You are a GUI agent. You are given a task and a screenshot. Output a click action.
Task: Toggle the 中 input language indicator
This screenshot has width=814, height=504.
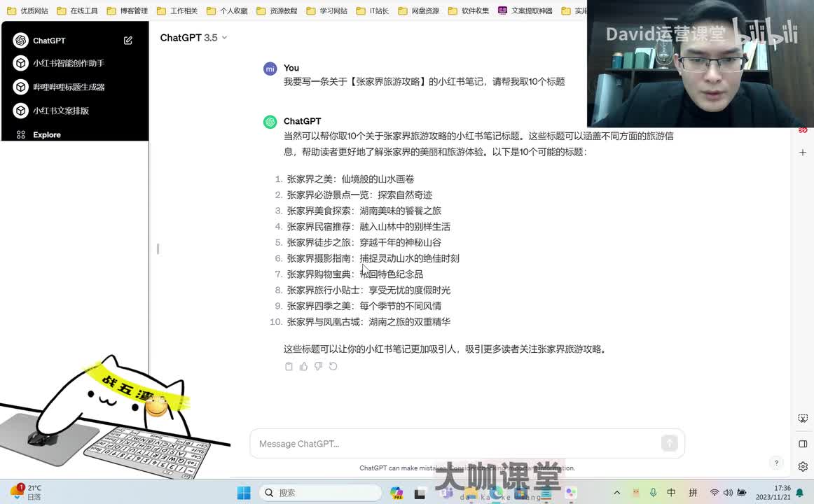click(x=671, y=493)
